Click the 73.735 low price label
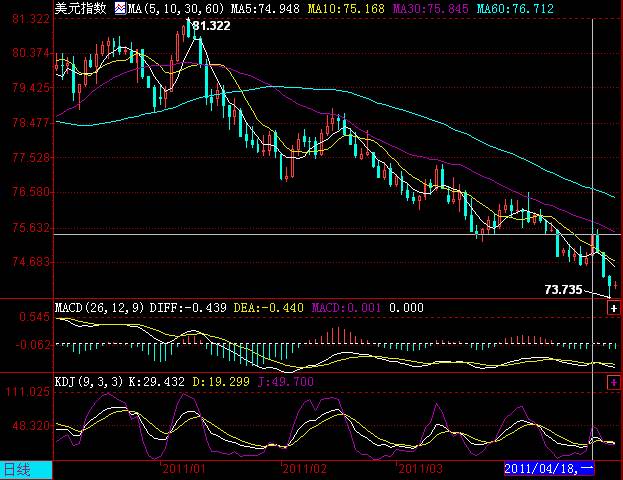623x480 pixels. (563, 289)
